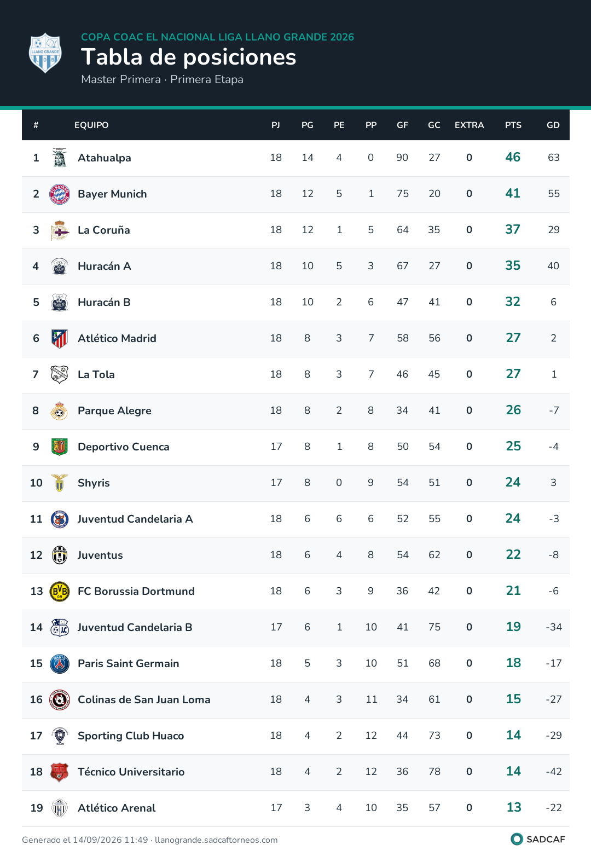The width and height of the screenshot is (591, 868).
Task: Open the Juventud Candelaria B team name
Action: 135,628
